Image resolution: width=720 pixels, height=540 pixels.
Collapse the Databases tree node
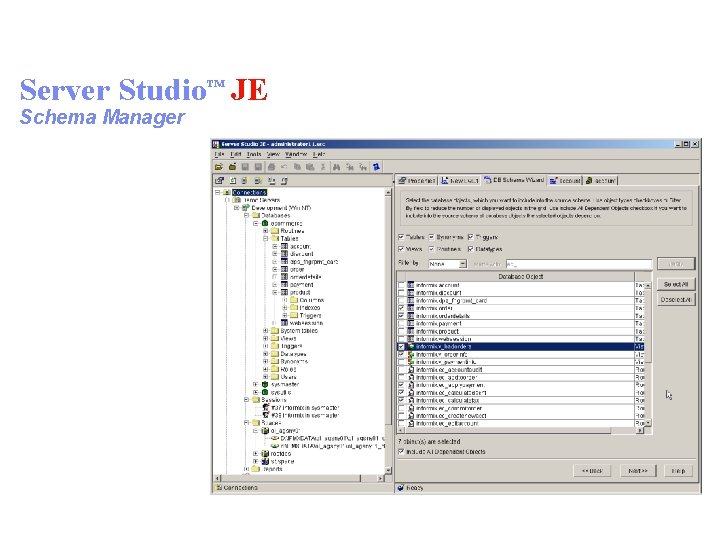[x=247, y=215]
